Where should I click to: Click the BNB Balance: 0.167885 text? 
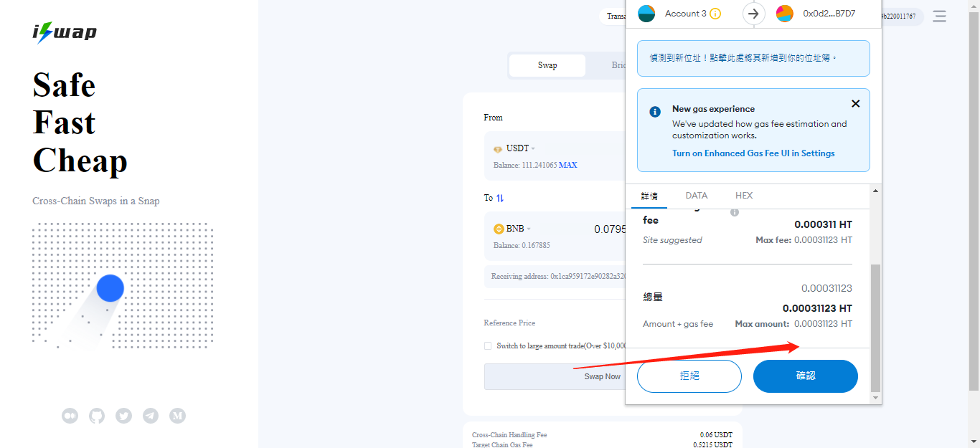click(522, 246)
